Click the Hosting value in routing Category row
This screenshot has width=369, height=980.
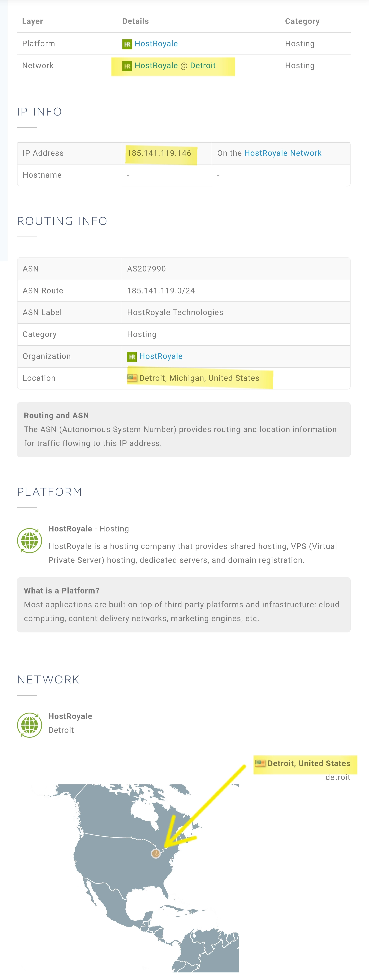(142, 334)
